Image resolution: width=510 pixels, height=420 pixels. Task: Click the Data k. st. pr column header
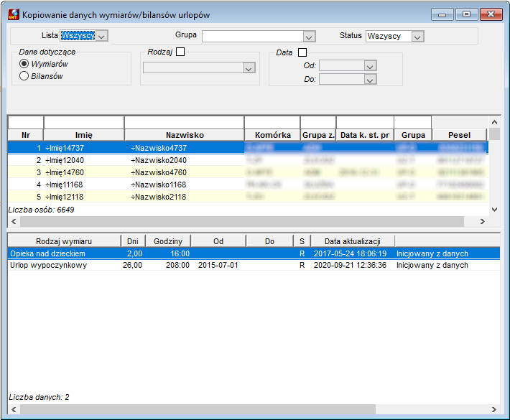365,135
